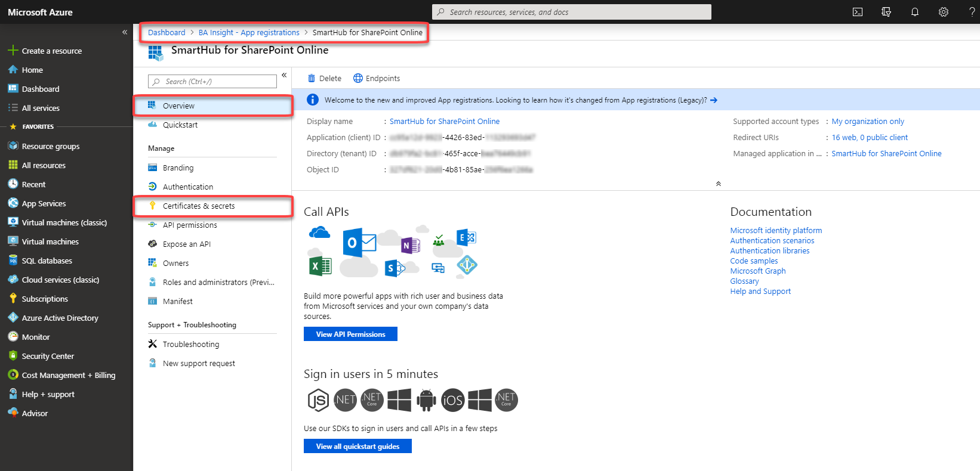Collapse the left portal sidebar

pos(125,32)
